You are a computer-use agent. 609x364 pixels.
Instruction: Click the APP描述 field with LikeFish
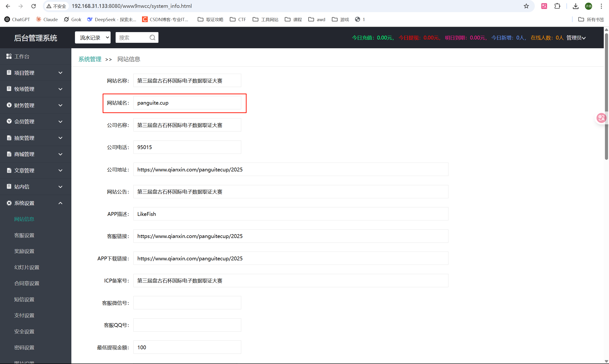click(x=291, y=214)
